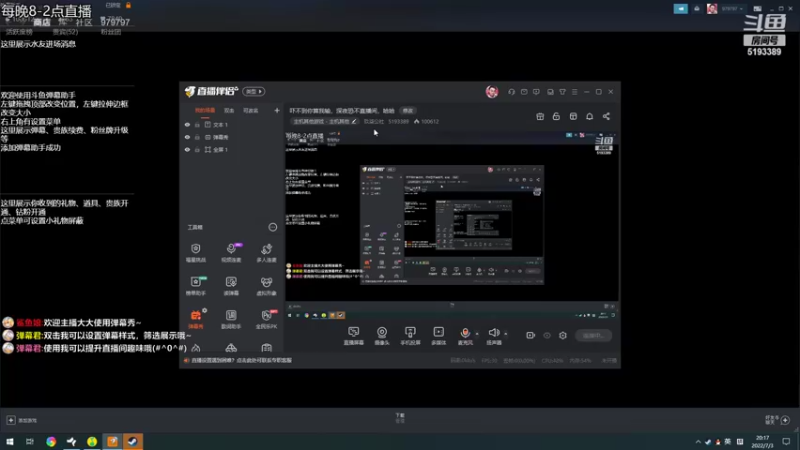Open the 全民乐PK tool
The height and width of the screenshot is (450, 800).
coord(266,319)
